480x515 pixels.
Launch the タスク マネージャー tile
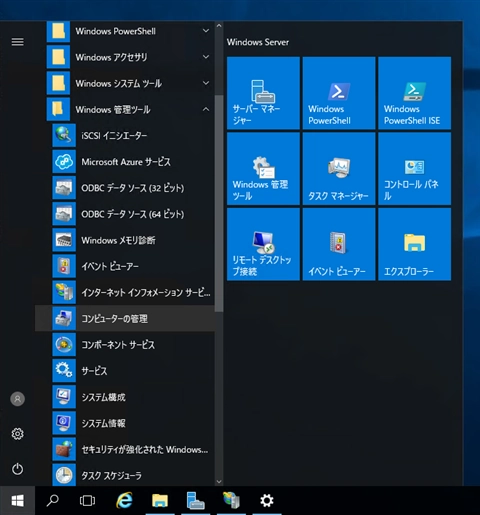tap(339, 169)
